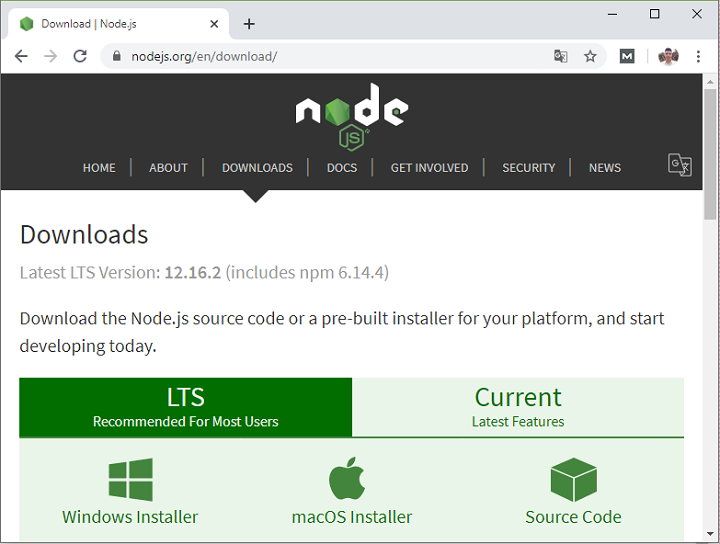Open the Chrome profile avatar
This screenshot has height=544, width=720.
tap(668, 56)
